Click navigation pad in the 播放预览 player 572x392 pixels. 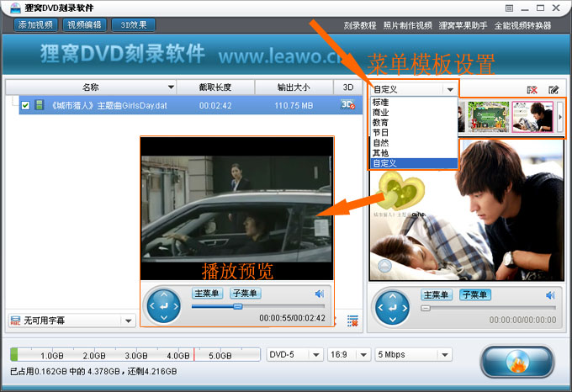click(x=164, y=306)
